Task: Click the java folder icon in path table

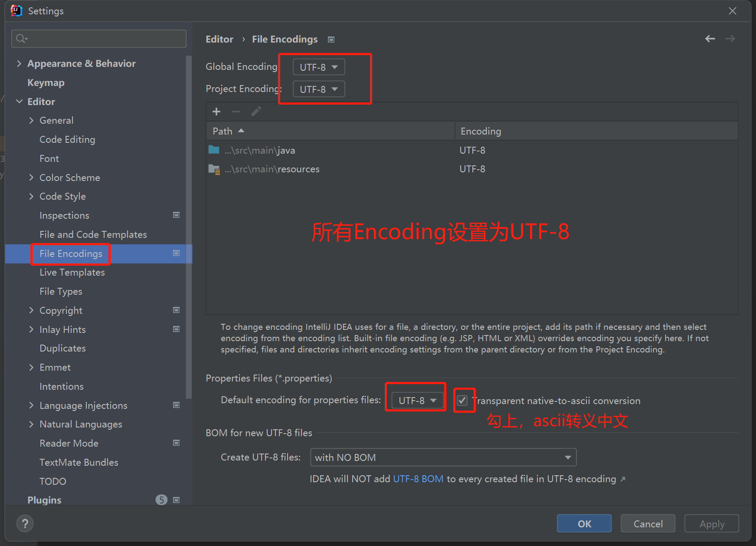Action: (214, 150)
